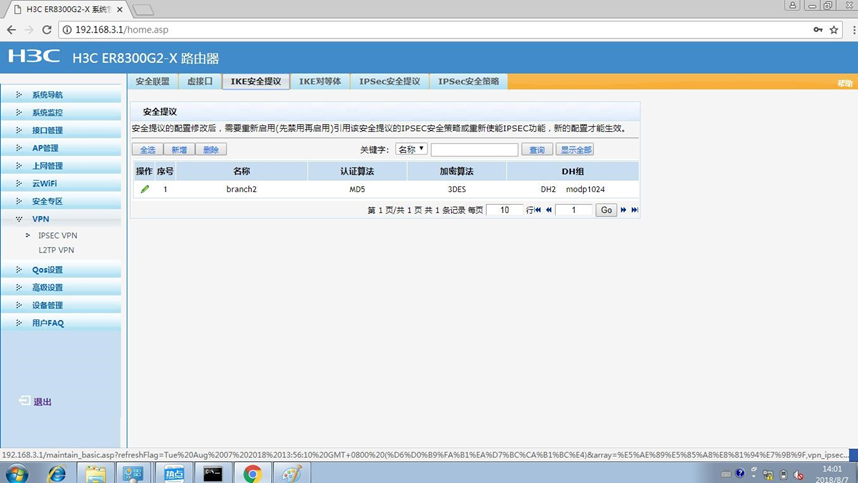Bookmark this page with star icon

pos(834,30)
